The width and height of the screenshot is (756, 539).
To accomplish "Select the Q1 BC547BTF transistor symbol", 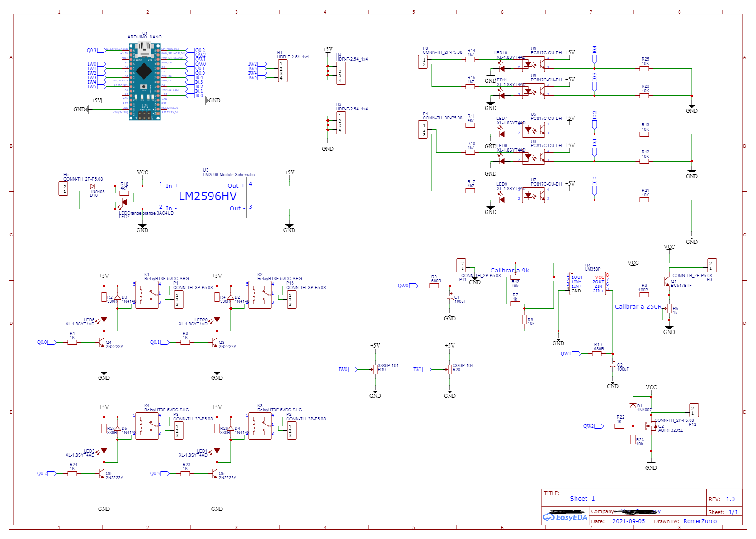I will [x=667, y=281].
